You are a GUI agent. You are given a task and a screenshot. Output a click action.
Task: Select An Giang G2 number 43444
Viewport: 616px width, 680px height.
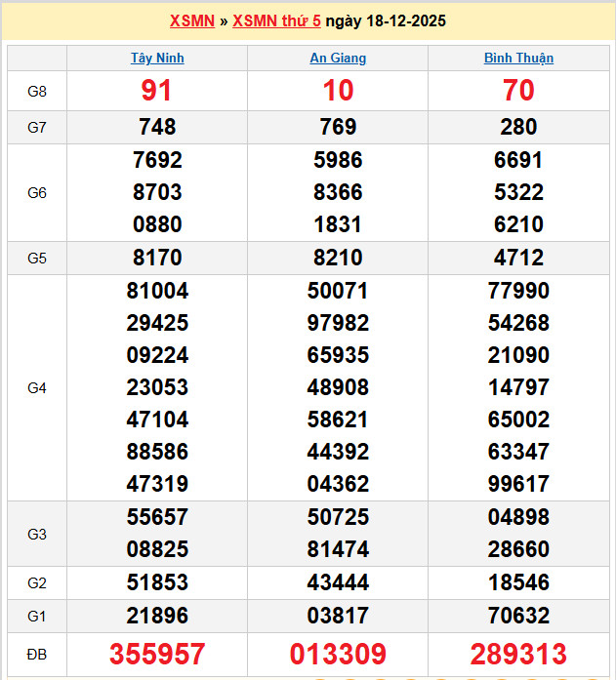pyautogui.click(x=338, y=582)
